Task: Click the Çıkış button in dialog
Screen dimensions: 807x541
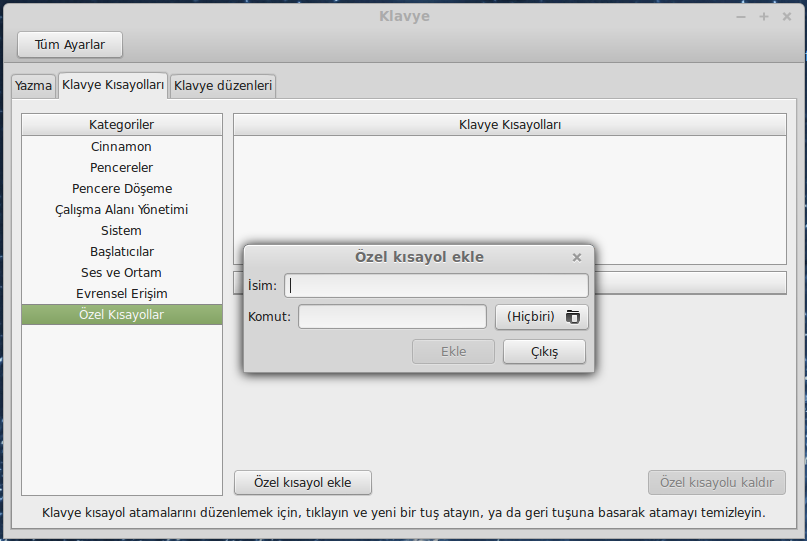Action: (x=545, y=352)
